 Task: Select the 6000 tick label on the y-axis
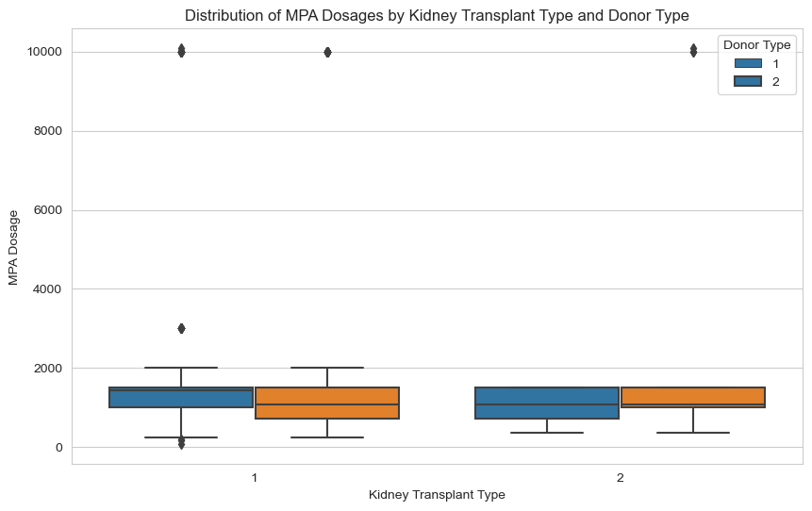click(46, 210)
